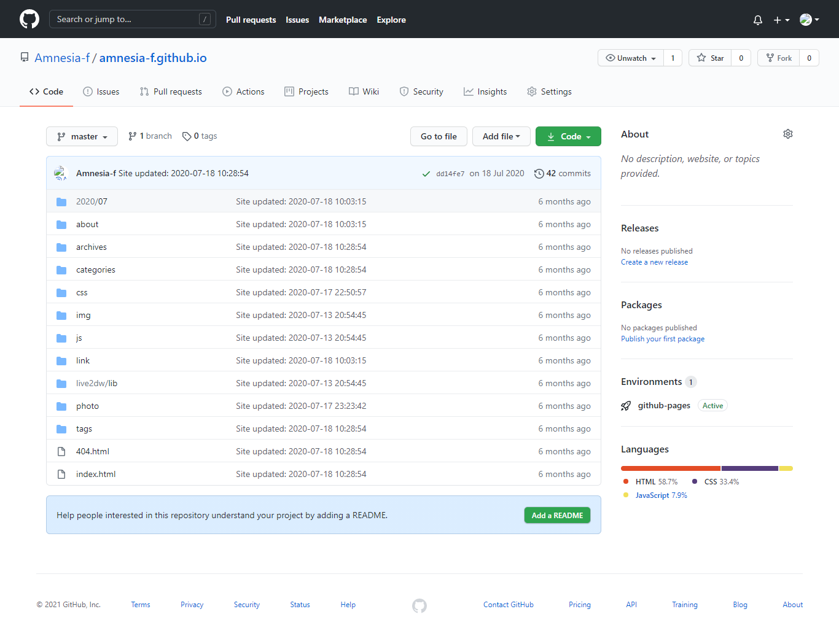
Task: Click the photo folder icon
Action: coord(61,406)
